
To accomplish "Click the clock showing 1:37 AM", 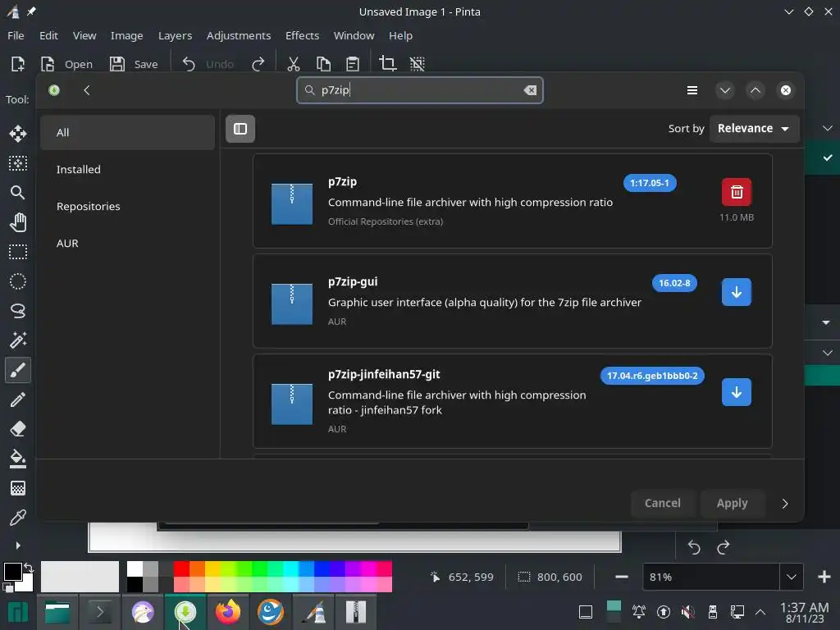I will (x=805, y=612).
